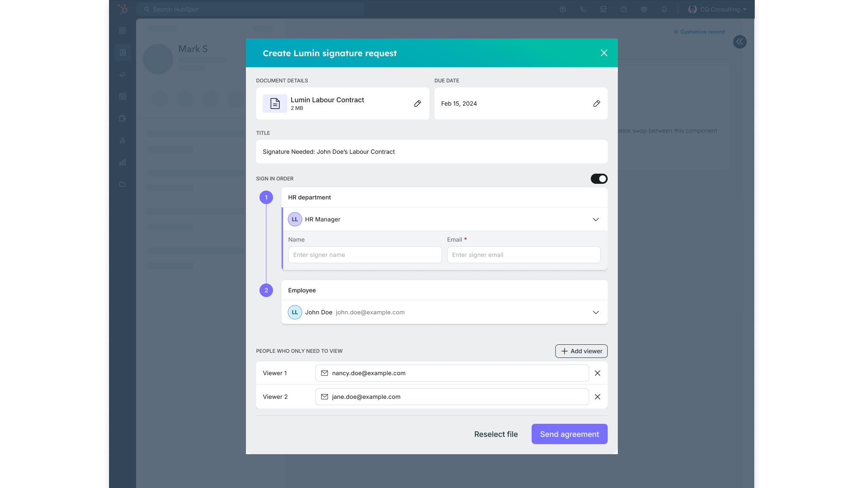Remove Viewer 1 nancy.doe@example.com
This screenshot has width=868, height=488.
pyautogui.click(x=597, y=373)
